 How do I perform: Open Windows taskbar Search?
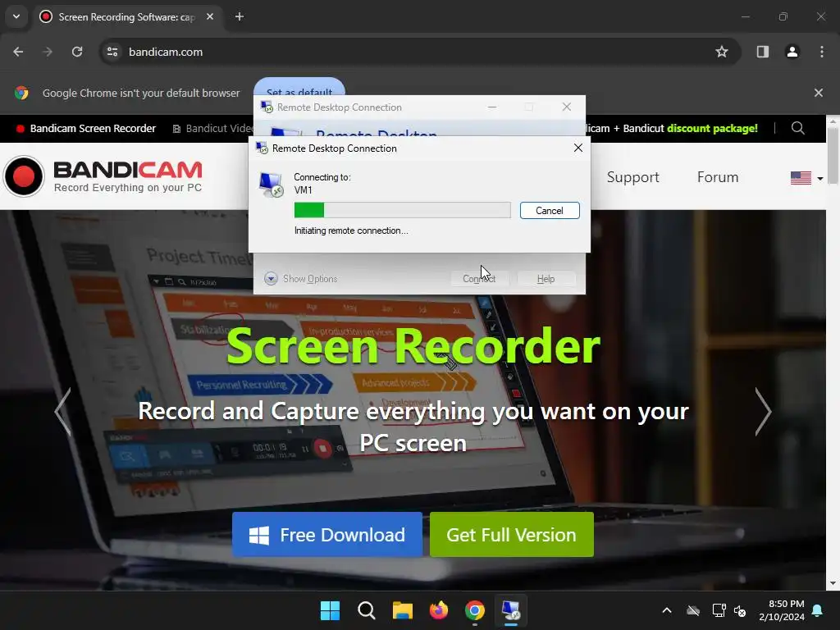(x=367, y=610)
